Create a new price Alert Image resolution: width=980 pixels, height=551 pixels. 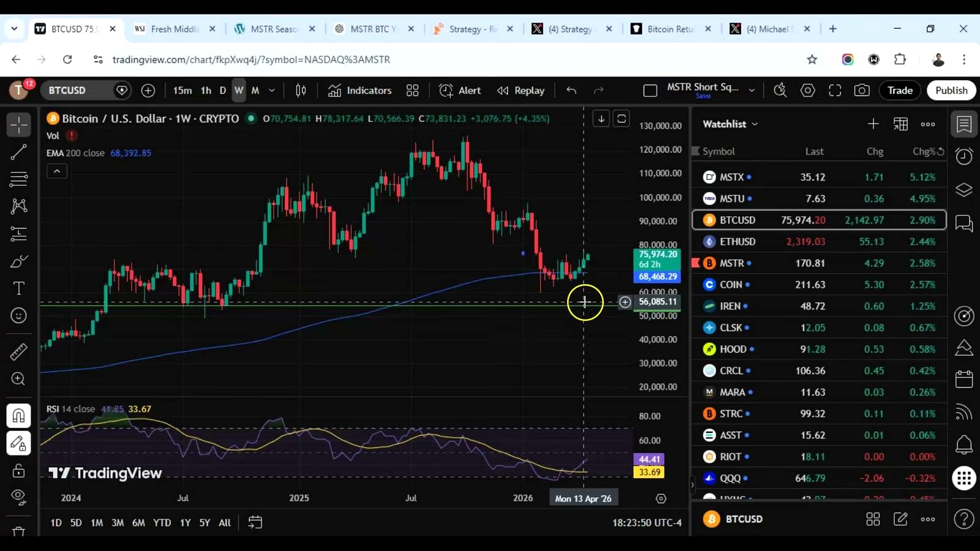[460, 91]
